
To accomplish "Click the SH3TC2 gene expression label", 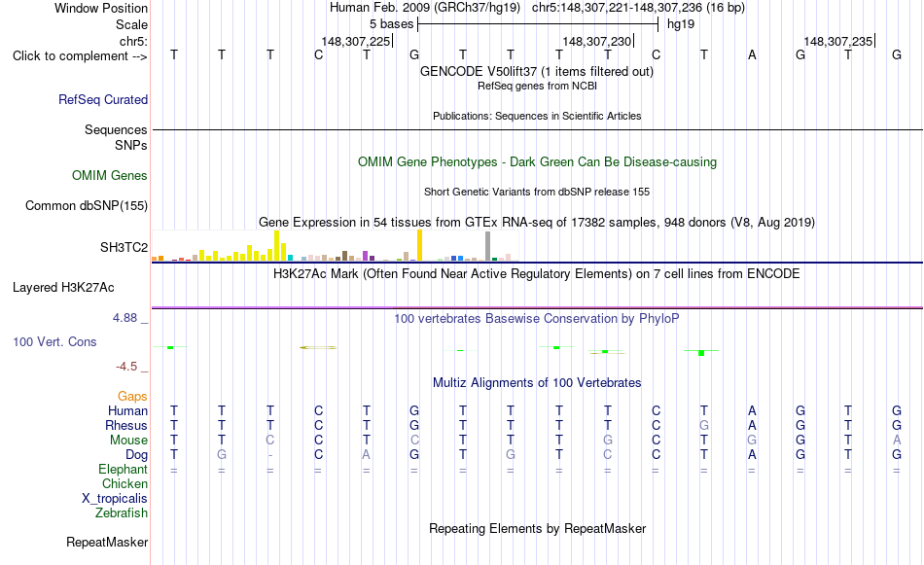I will pos(124,247).
